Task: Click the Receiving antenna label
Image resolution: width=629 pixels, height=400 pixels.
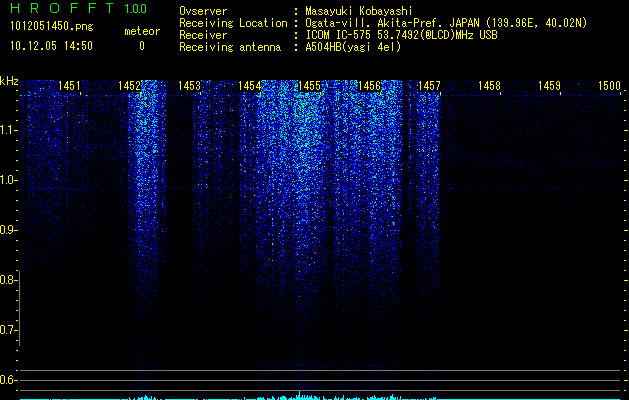Action: click(230, 47)
